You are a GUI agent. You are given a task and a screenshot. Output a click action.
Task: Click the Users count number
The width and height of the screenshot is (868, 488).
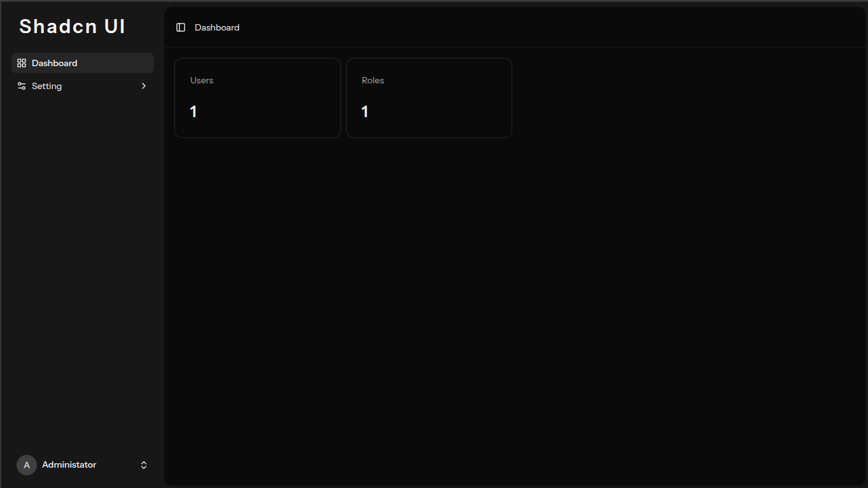tap(193, 112)
